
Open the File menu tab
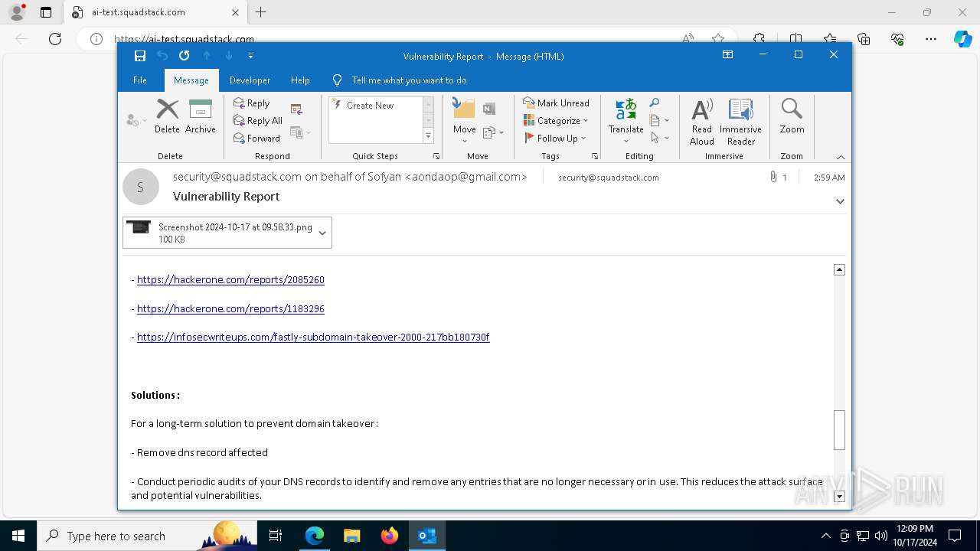pos(140,80)
